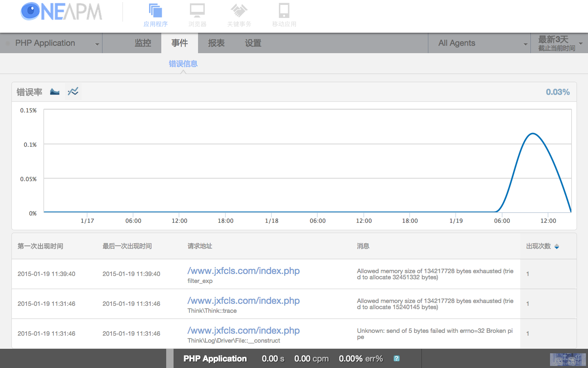This screenshot has height=368, width=588.
Task: Open the 浏览器 browser section
Action: click(197, 15)
